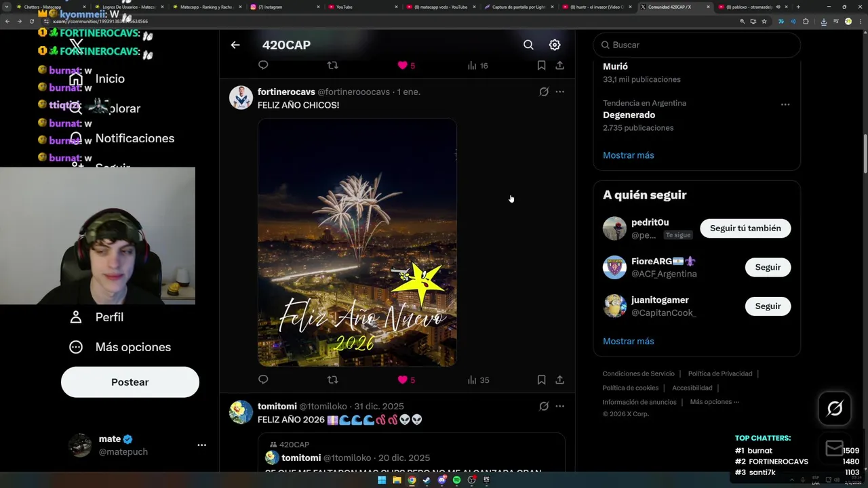The width and height of the screenshot is (868, 488).
Task: Open Discord from taskbar
Action: [x=441, y=480]
